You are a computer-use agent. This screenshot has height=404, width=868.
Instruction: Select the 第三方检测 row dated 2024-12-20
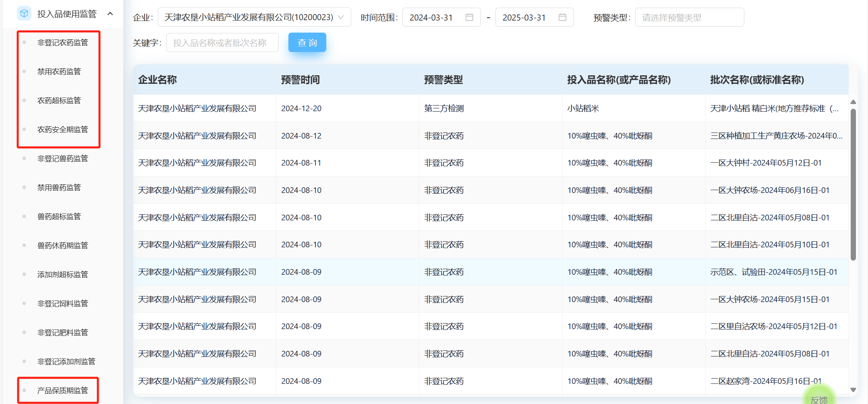click(443, 108)
